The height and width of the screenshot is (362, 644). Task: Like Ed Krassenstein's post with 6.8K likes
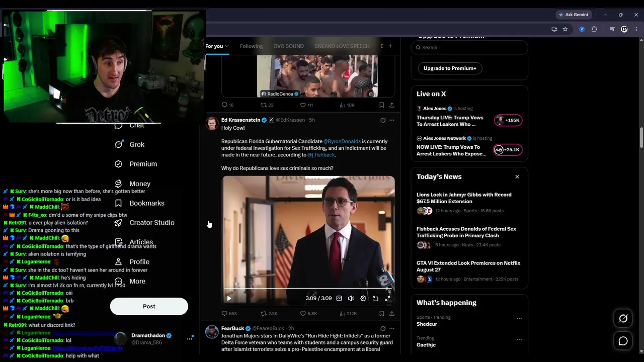[308, 313]
